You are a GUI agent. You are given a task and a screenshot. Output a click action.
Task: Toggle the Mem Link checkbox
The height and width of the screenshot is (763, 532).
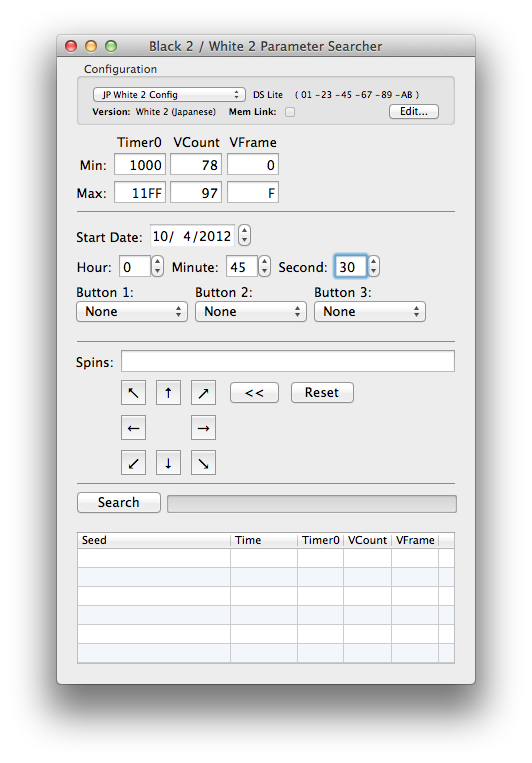coord(290,112)
